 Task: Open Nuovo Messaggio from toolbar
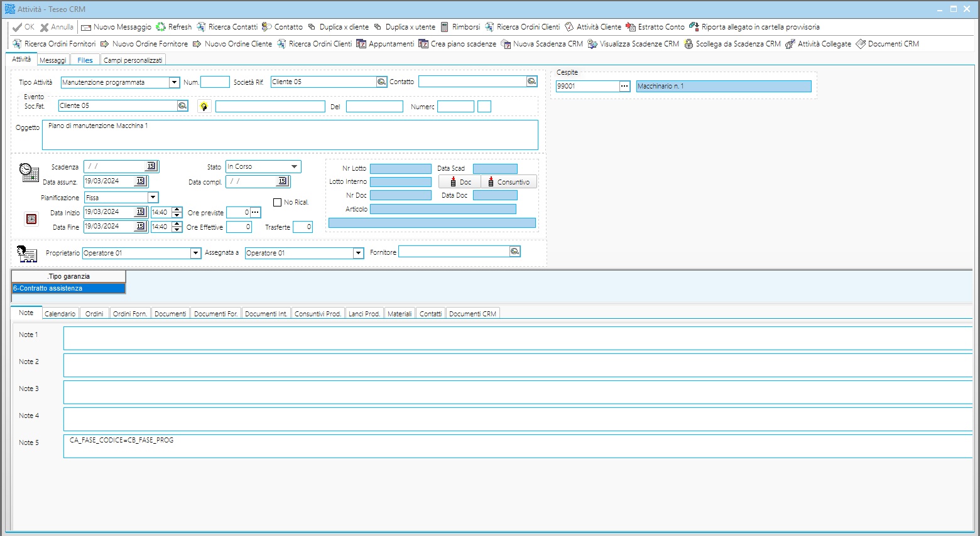(x=116, y=27)
